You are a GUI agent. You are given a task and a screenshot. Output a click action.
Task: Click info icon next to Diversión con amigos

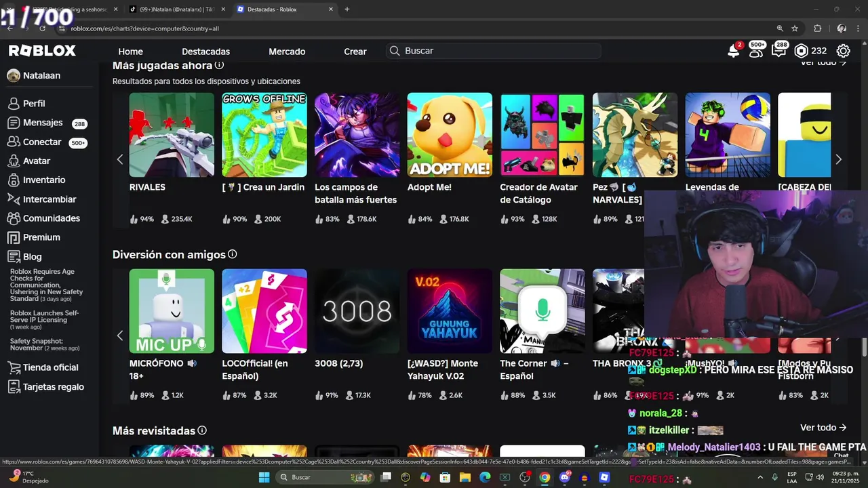click(x=232, y=254)
